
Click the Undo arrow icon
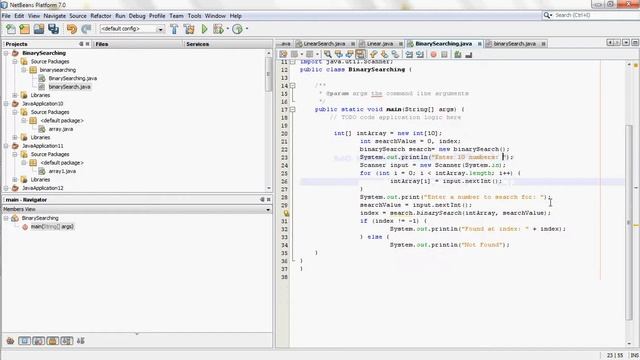72,29
